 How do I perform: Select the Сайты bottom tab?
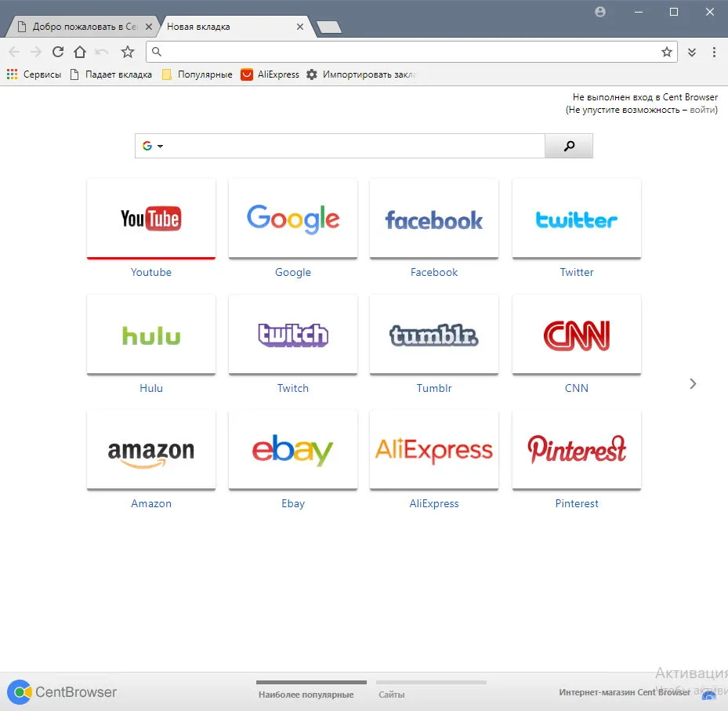(x=391, y=695)
